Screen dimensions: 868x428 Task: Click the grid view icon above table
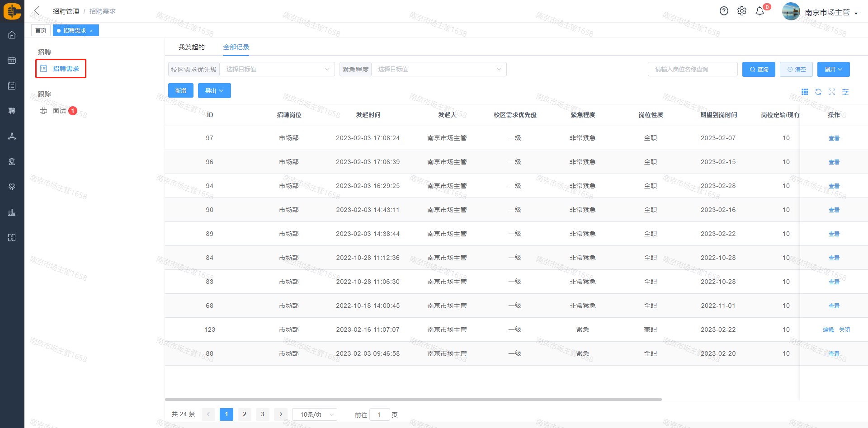click(x=805, y=92)
